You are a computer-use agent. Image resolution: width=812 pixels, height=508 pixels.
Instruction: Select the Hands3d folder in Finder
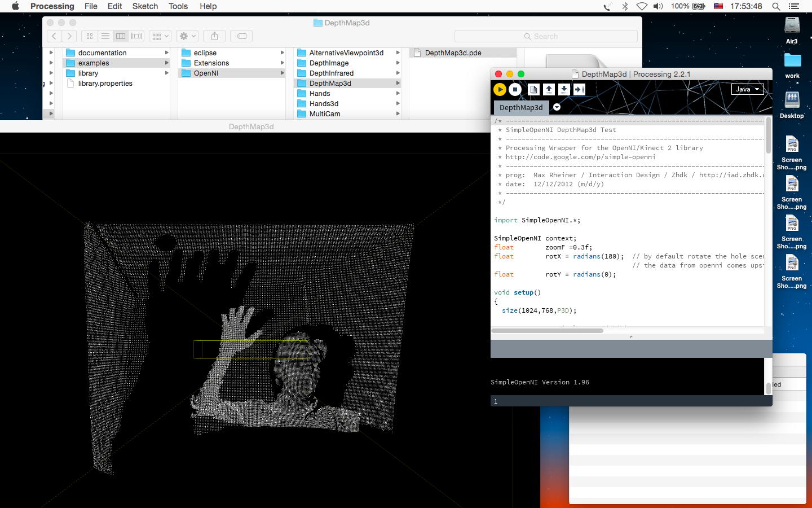347,103
